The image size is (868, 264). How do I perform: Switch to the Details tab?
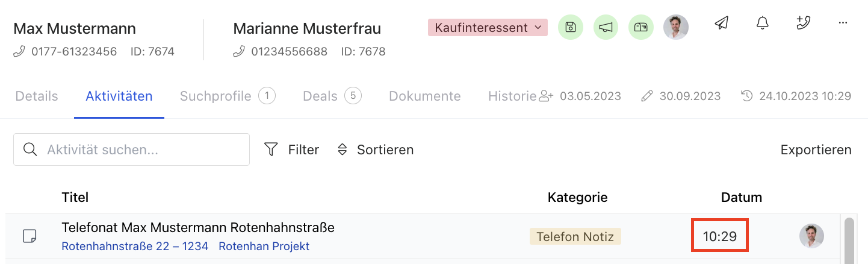pyautogui.click(x=37, y=96)
